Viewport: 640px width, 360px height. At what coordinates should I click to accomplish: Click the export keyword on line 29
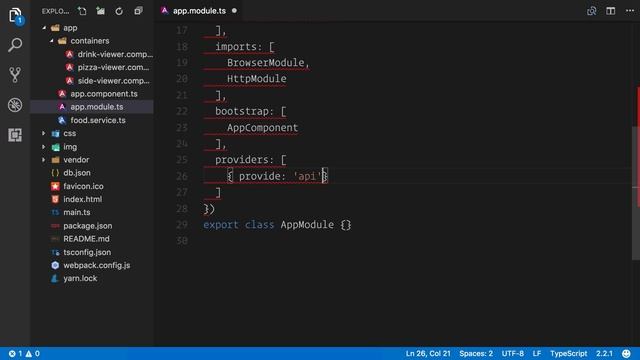pos(221,224)
